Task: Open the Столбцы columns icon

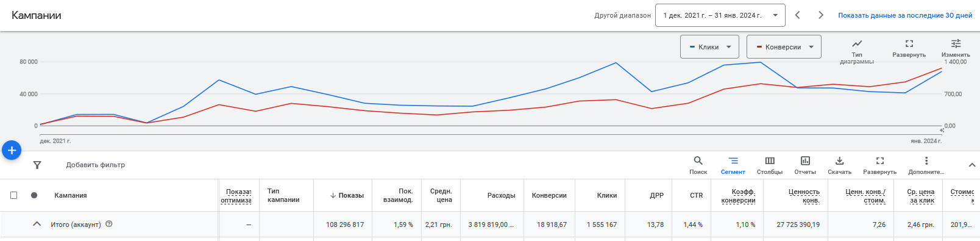Action: click(x=770, y=160)
